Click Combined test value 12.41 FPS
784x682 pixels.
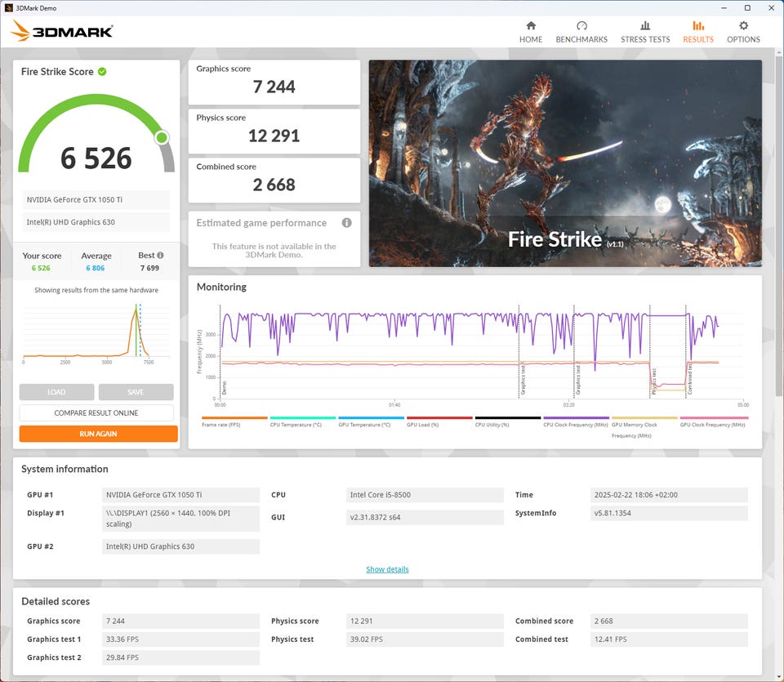[669, 639]
